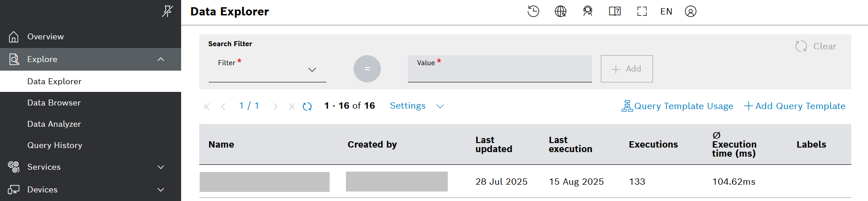Collapse the Explore menu section
This screenshot has height=201, width=868.
point(161,59)
